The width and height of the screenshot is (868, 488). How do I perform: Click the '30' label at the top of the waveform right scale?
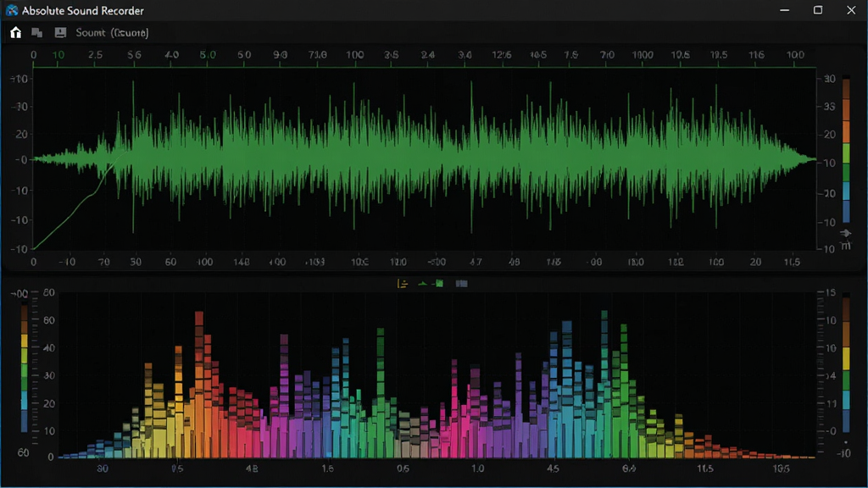pyautogui.click(x=829, y=79)
